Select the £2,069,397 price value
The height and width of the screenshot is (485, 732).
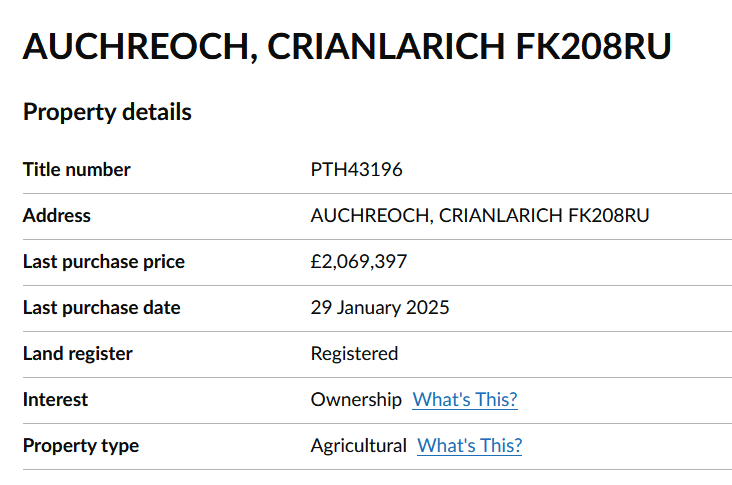[x=359, y=262]
